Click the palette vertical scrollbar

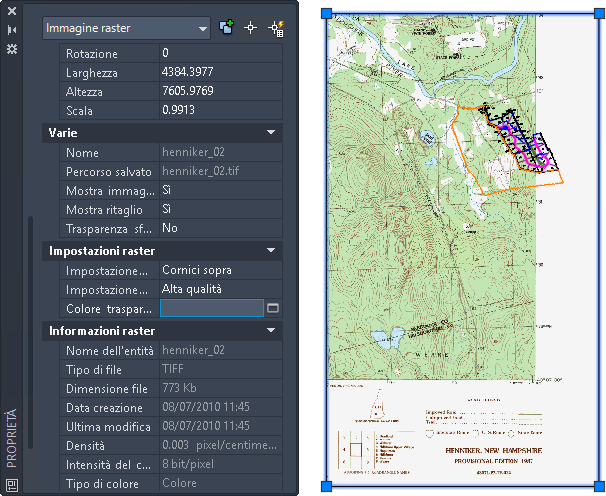(x=30, y=332)
